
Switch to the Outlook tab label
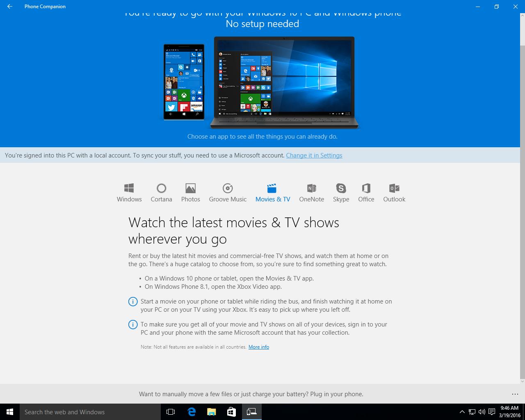(x=394, y=199)
